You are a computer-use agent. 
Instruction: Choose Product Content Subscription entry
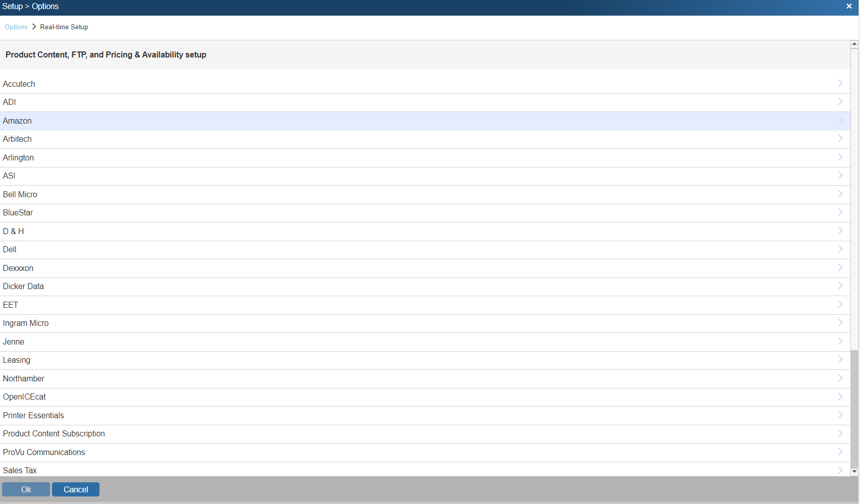(54, 434)
